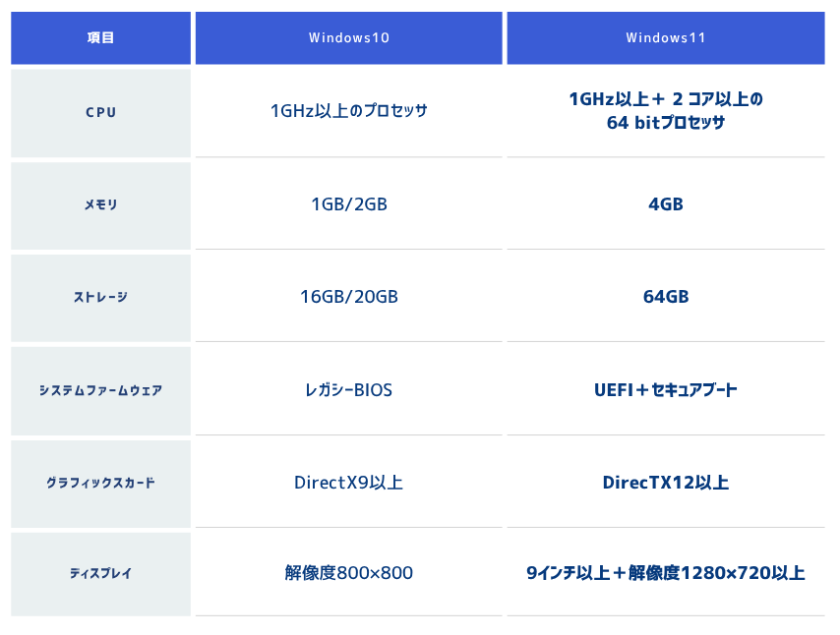The height and width of the screenshot is (635, 840).
Task: Click the レガシーBIOS cell
Action: (349, 391)
